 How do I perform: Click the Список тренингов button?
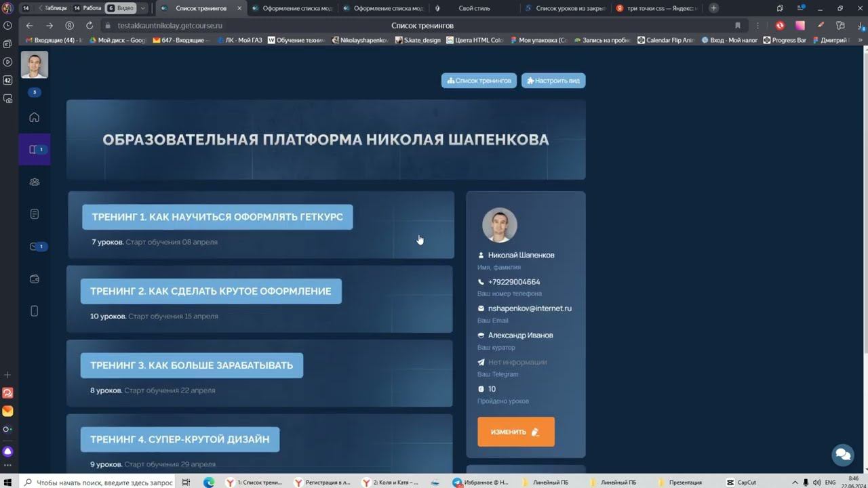point(479,81)
